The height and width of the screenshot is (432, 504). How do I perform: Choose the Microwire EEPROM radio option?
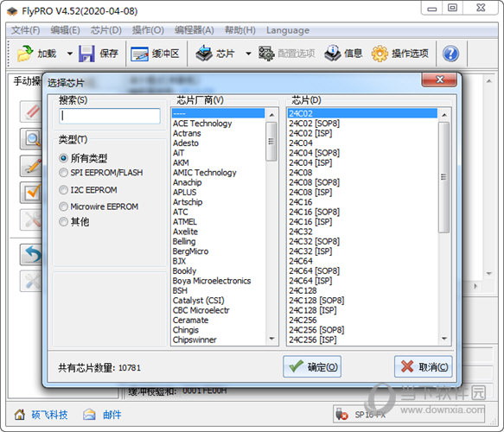pos(63,206)
